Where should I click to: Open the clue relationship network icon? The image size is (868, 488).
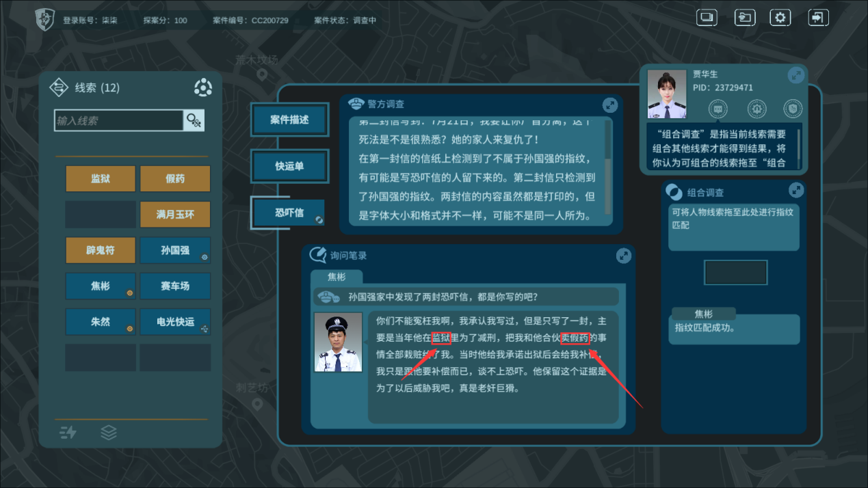202,87
